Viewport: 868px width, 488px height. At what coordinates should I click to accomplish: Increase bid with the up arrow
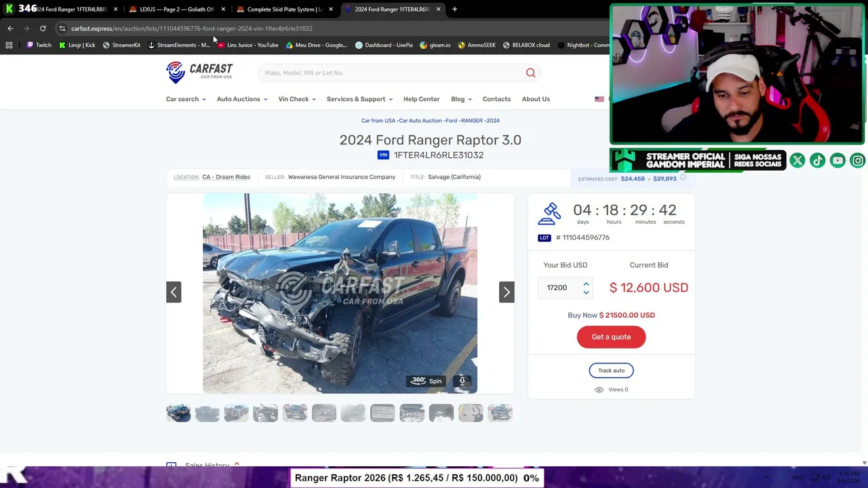click(586, 284)
